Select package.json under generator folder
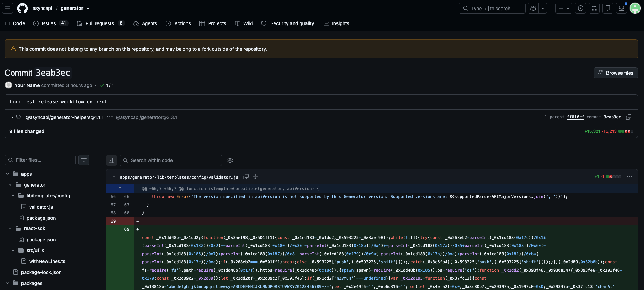Image resolution: width=644 pixels, height=290 pixels. pyautogui.click(x=41, y=218)
